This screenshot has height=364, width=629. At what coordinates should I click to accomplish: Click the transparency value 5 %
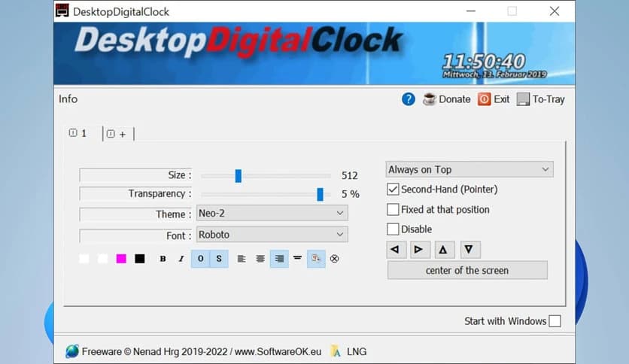pos(350,194)
